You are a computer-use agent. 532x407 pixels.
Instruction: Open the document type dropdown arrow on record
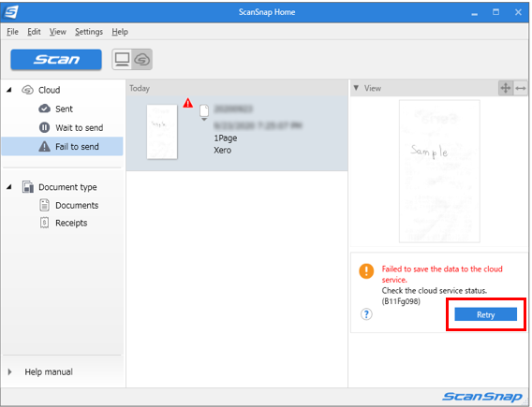[x=204, y=119]
